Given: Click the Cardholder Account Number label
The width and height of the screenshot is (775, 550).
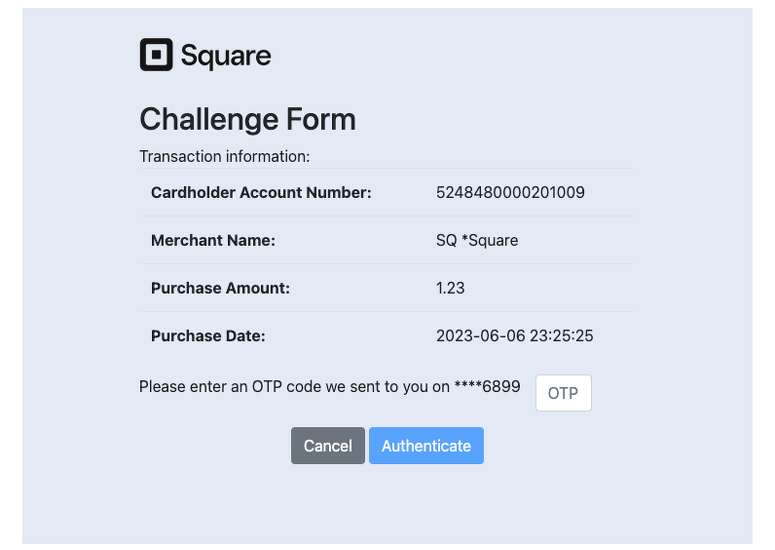Looking at the screenshot, I should [261, 192].
